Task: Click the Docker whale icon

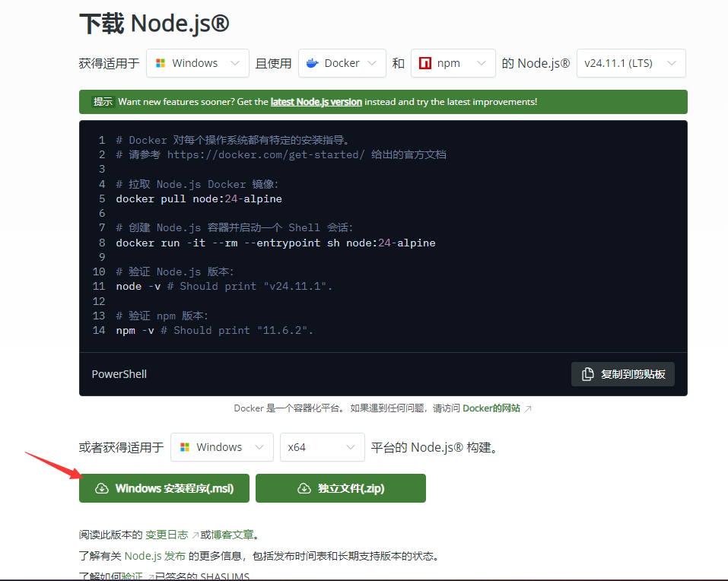Action: tap(312, 63)
